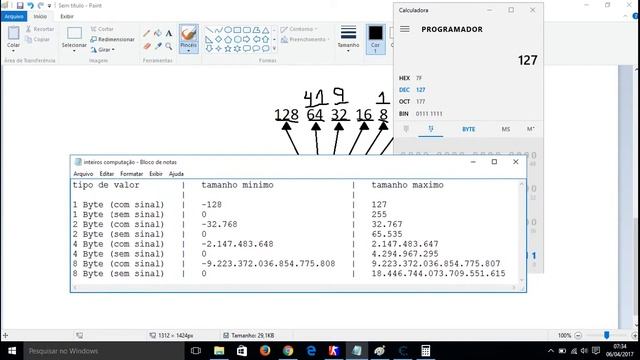Click the Pesquisar no Windows search box

104,351
